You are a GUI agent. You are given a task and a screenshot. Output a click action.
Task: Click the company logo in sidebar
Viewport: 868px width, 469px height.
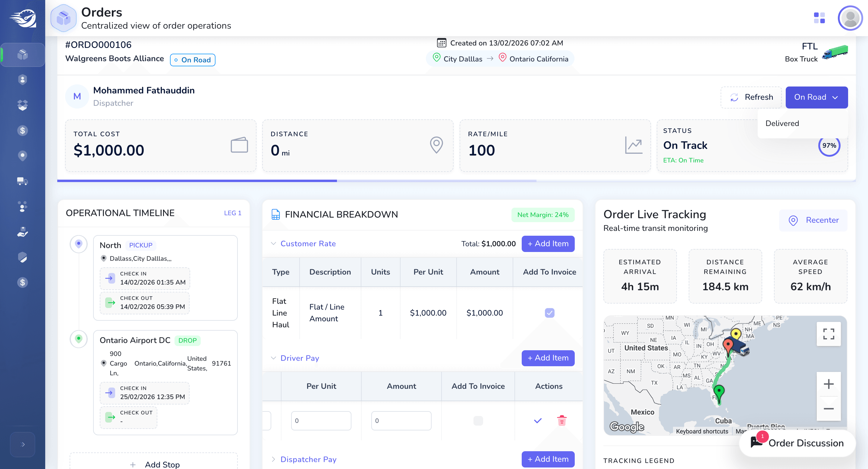click(x=23, y=18)
